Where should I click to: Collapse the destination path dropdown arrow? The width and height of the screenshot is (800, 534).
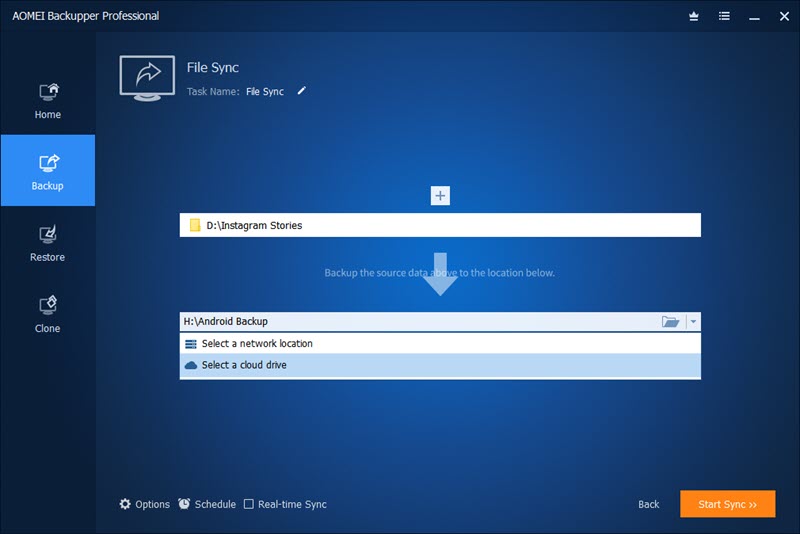tap(693, 322)
